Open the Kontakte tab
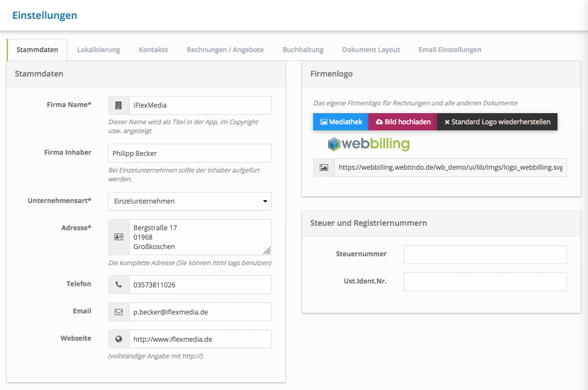The image size is (588, 390). click(x=154, y=50)
